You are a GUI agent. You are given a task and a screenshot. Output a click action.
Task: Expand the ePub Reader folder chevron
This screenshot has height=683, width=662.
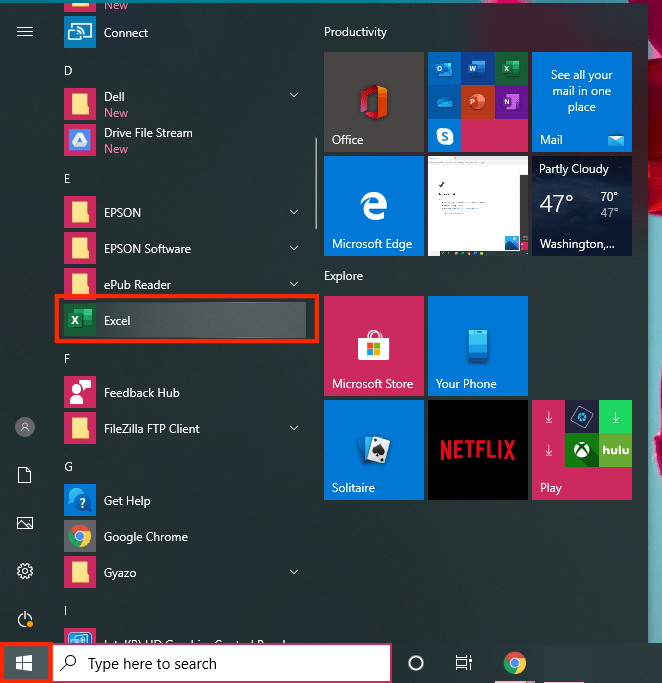[x=294, y=284]
